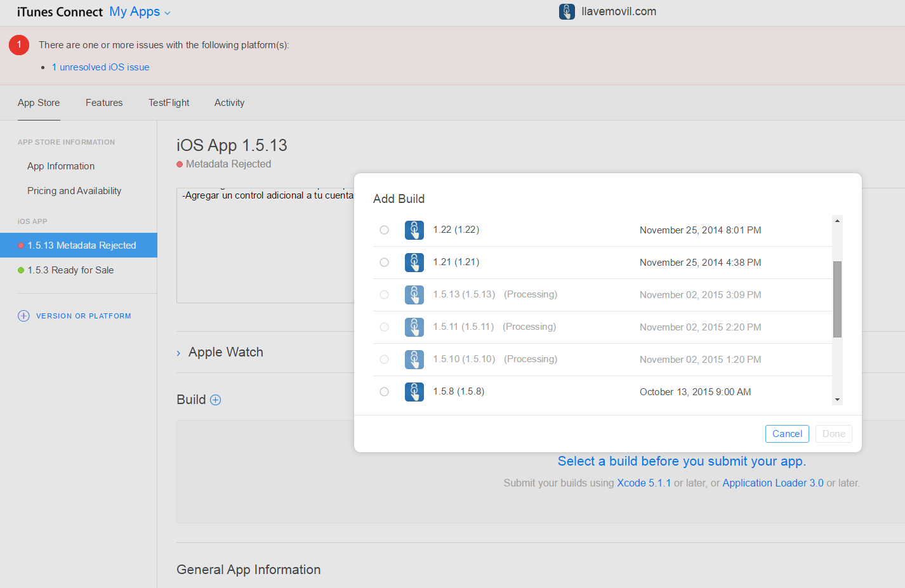
Task: Select the 1.21 build radio button
Action: pyautogui.click(x=385, y=263)
